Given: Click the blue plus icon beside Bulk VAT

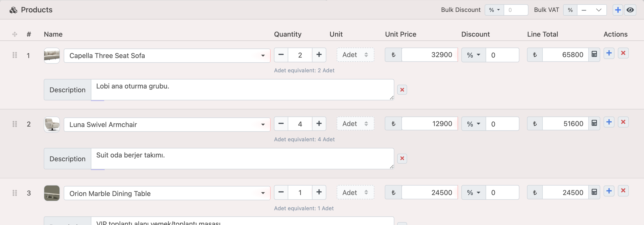Looking at the screenshot, I should pyautogui.click(x=618, y=10).
